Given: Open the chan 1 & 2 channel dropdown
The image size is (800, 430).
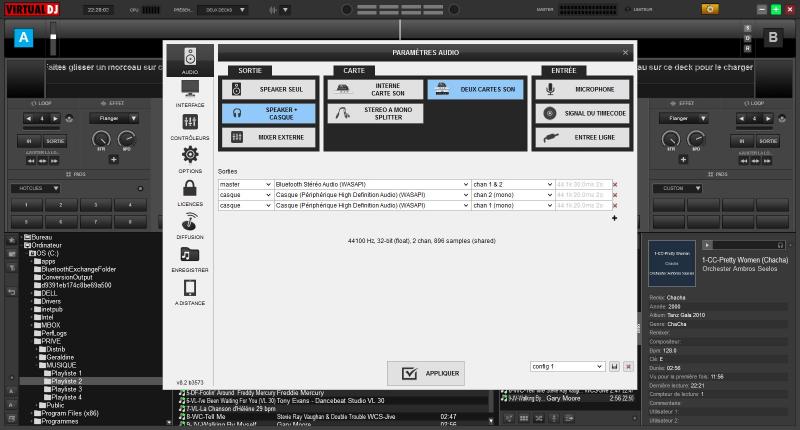Looking at the screenshot, I should click(513, 184).
